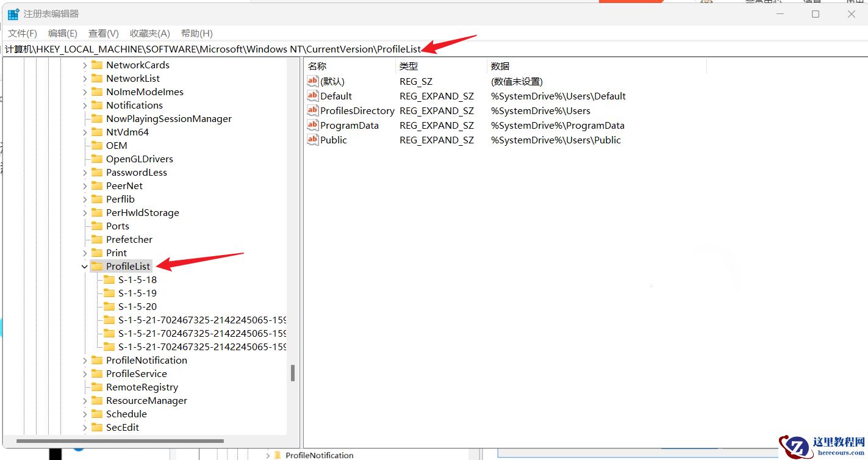Select the ResourceManager key label
Viewport: 868px width, 460px height.
pos(146,400)
